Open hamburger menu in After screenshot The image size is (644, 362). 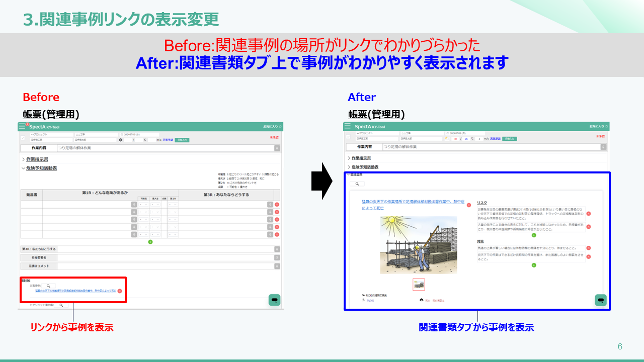coord(348,127)
